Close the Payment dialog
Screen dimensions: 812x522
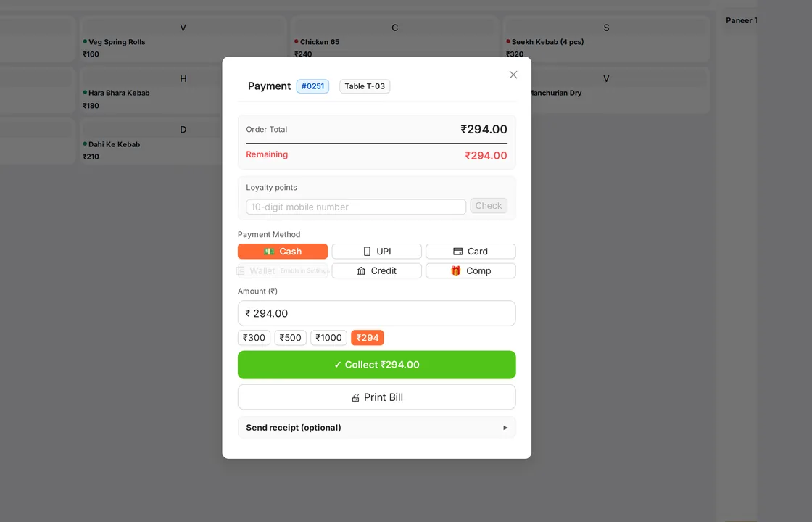click(513, 75)
